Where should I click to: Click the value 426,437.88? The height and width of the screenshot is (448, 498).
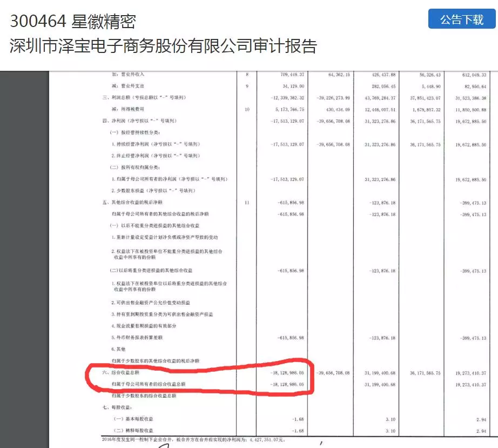point(383,75)
